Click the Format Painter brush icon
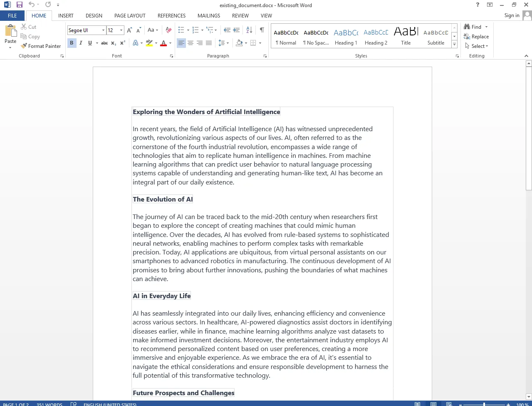532x406 pixels. [24, 46]
